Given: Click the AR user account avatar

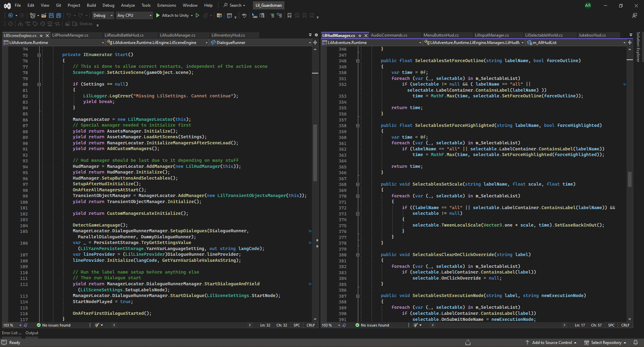Looking at the screenshot, I should click(588, 6).
